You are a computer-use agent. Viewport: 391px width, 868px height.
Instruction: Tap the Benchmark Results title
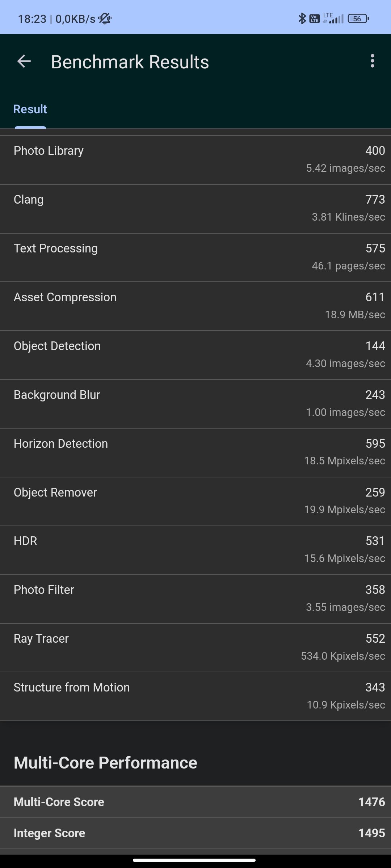[x=130, y=62]
